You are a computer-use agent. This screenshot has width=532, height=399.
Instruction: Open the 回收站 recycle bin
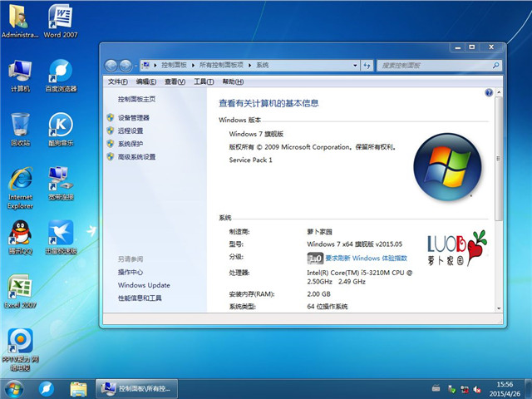tap(20, 130)
